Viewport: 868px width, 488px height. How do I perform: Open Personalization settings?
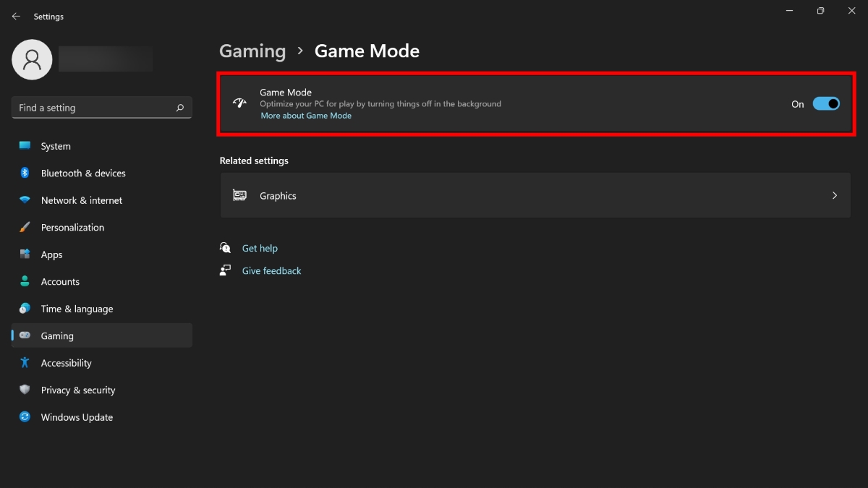[72, 227]
